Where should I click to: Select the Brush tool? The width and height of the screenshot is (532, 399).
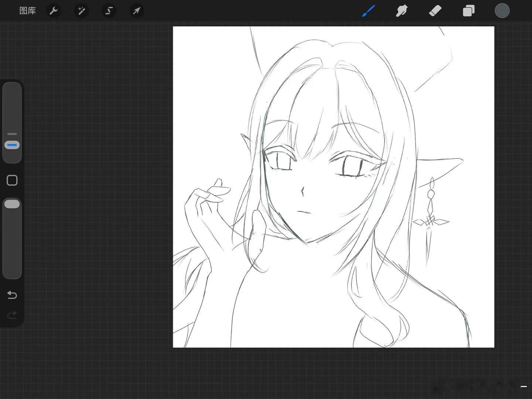tap(368, 11)
